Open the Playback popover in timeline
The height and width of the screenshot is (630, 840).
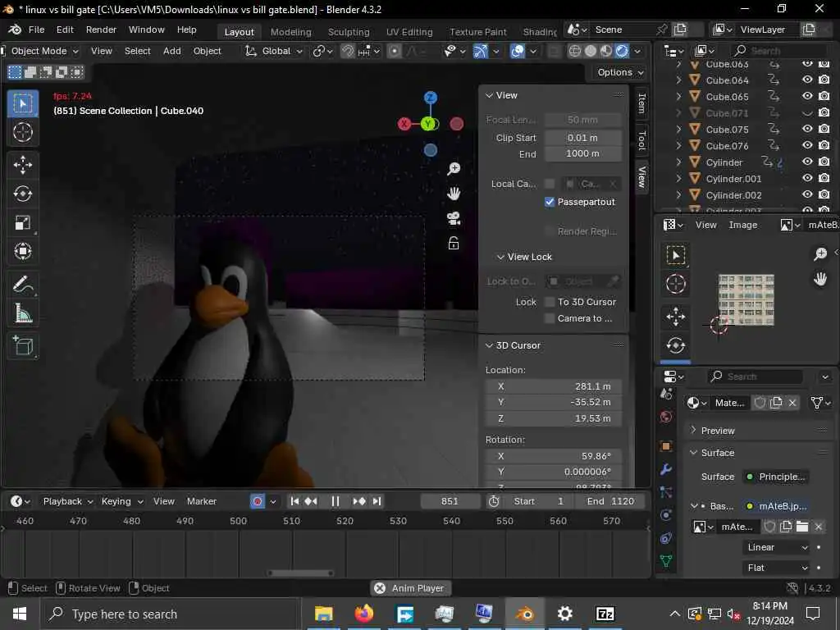pos(67,501)
